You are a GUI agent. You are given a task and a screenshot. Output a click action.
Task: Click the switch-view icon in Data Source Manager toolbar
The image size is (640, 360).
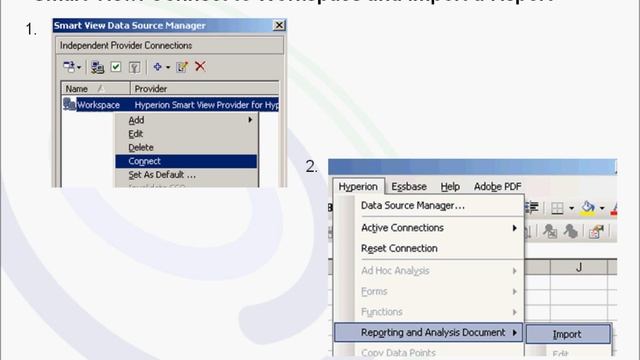click(69, 67)
